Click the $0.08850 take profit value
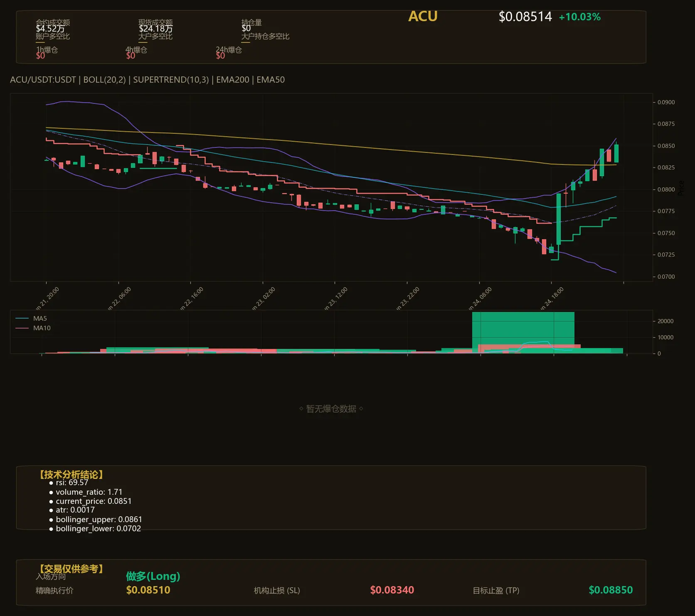This screenshot has height=616, width=695. [611, 590]
